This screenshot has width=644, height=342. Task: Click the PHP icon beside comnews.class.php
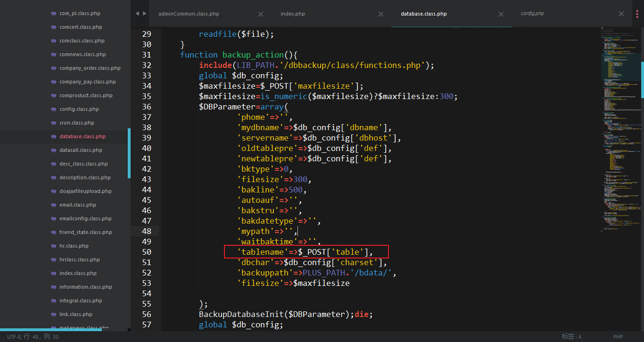[53, 55]
